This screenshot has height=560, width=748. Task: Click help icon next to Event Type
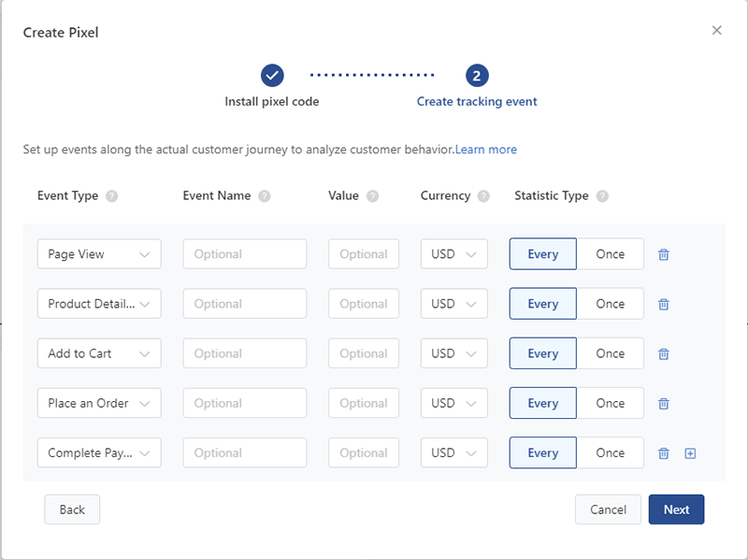[x=112, y=196]
